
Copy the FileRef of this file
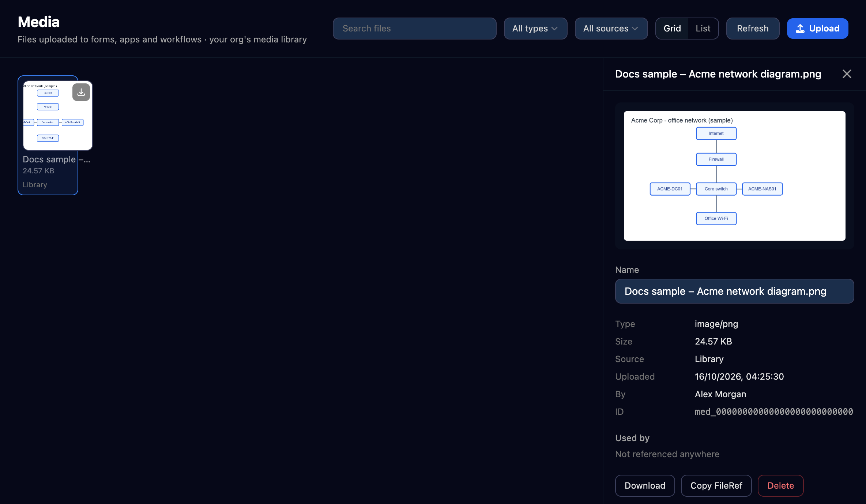(x=716, y=486)
